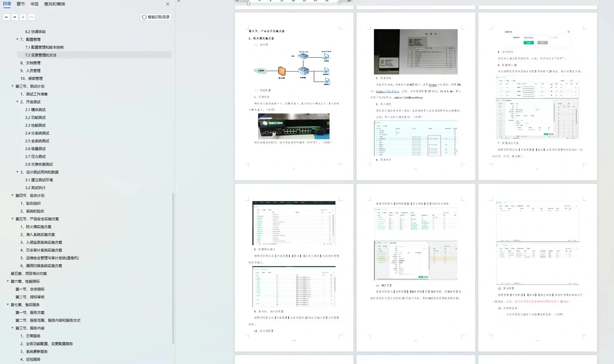Open outline entry 1、验收组织
614x364 pixels.
click(x=30, y=204)
